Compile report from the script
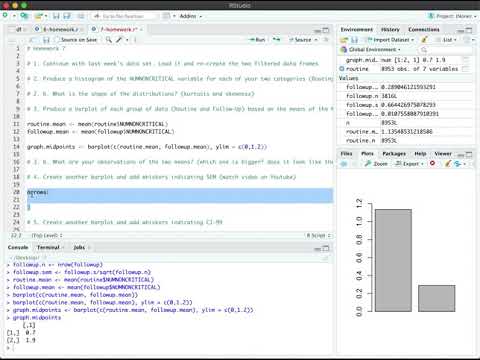This screenshot has height=360, width=480. pyautogui.click(x=135, y=40)
